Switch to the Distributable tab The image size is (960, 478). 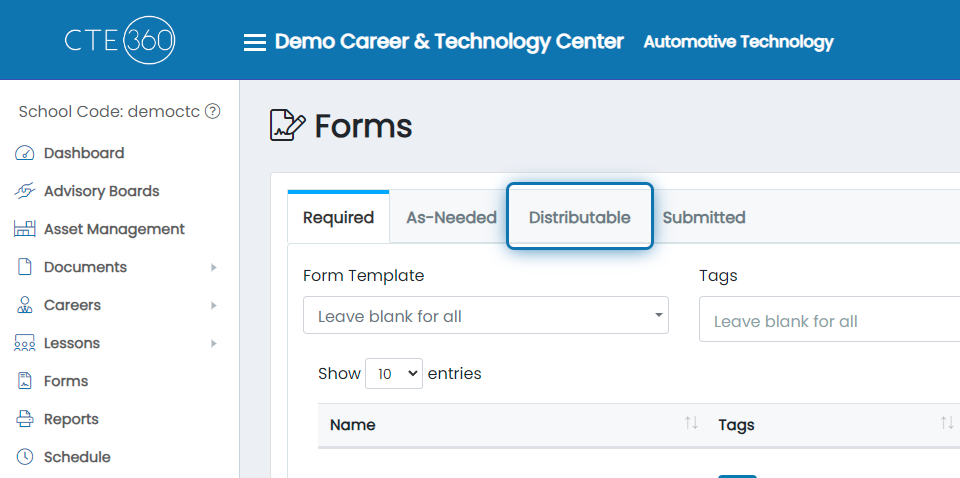click(x=580, y=217)
